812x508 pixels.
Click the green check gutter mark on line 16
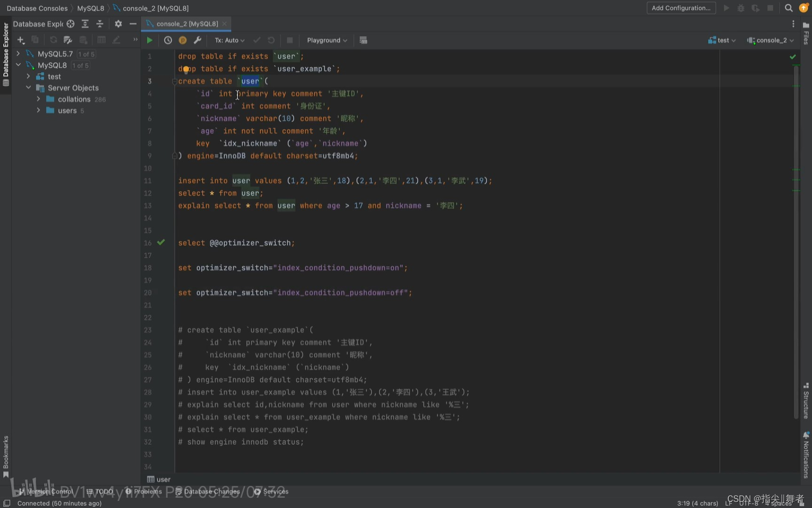(161, 242)
